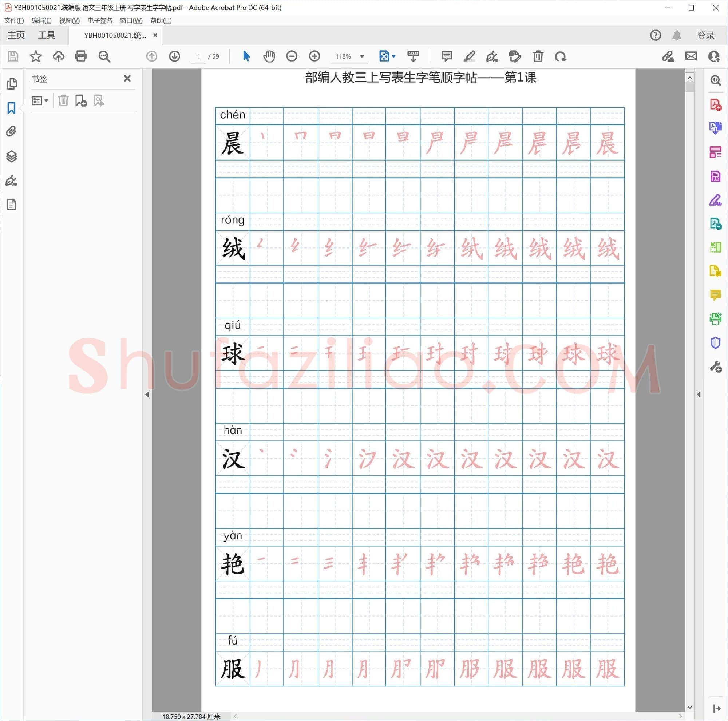
Task: Switch to the 工具 tab
Action: (x=46, y=35)
